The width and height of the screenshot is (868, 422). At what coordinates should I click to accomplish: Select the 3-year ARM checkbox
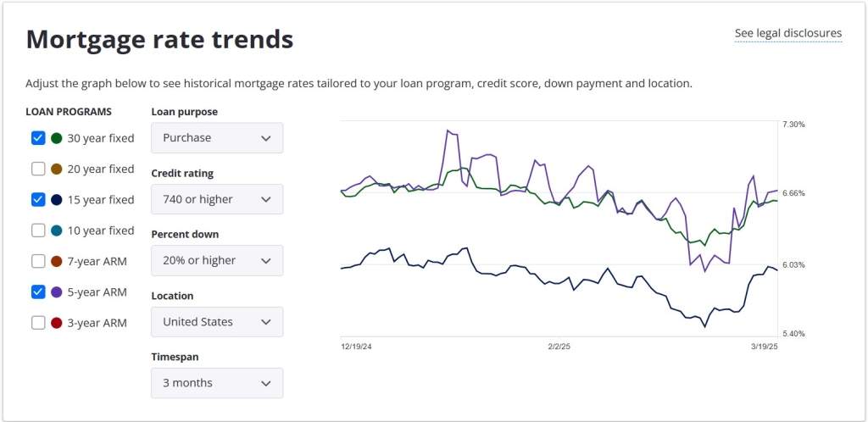point(38,322)
